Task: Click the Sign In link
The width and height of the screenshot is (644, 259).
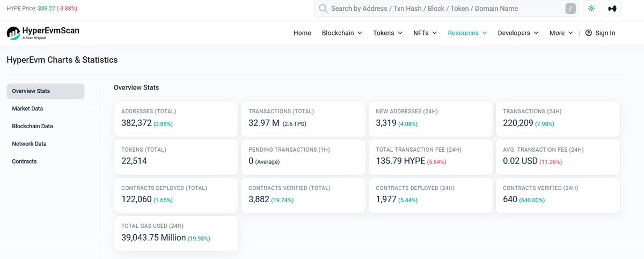Action: 605,33
